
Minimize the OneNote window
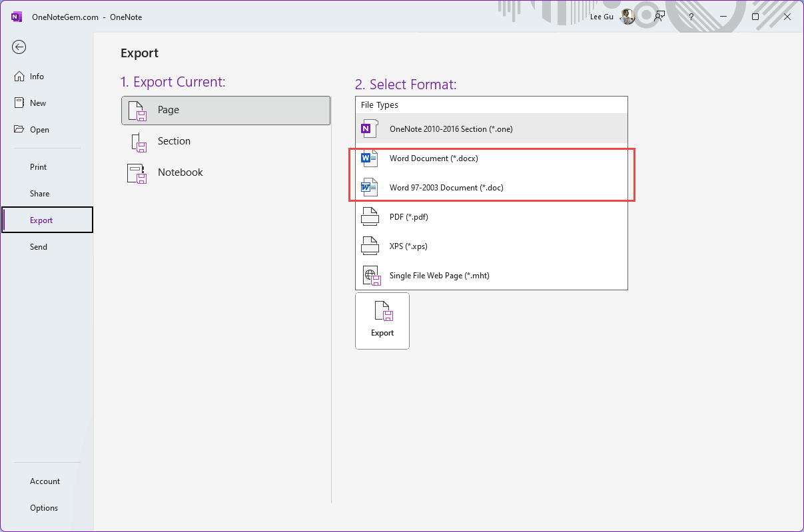[x=723, y=17]
